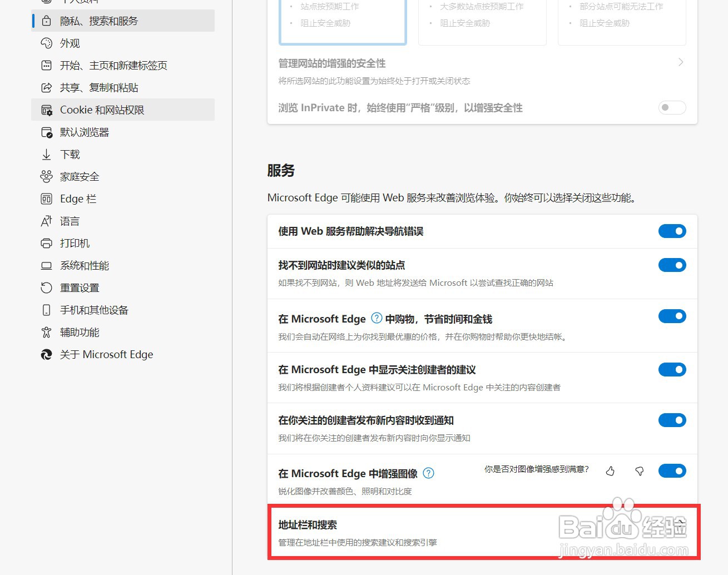This screenshot has height=575, width=728.
Task: Click 默认浏览器 in the sidebar
Action: (x=84, y=132)
